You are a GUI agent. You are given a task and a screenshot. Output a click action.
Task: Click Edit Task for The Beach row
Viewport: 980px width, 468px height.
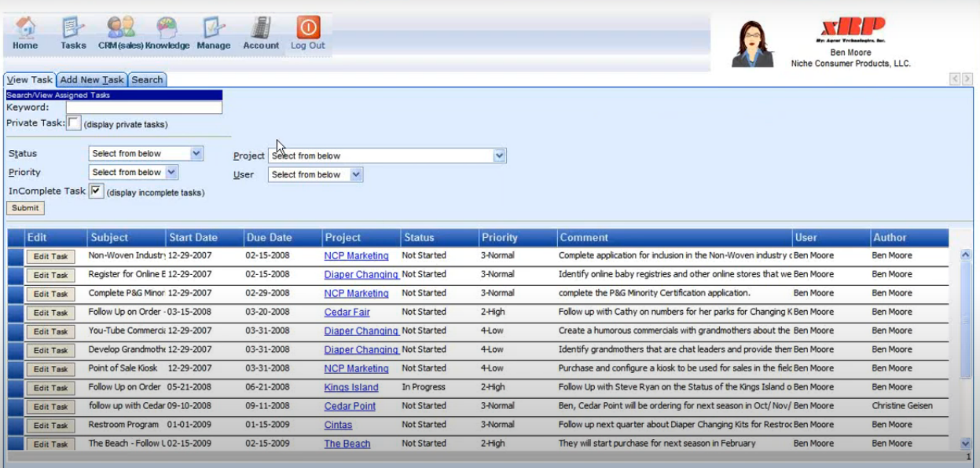pos(50,444)
